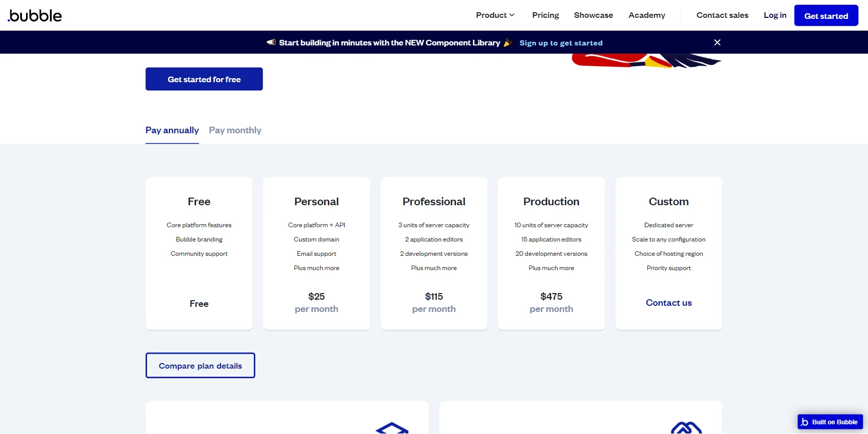Click the $115 price in Professional plan
This screenshot has height=434, width=868.
coord(434,297)
